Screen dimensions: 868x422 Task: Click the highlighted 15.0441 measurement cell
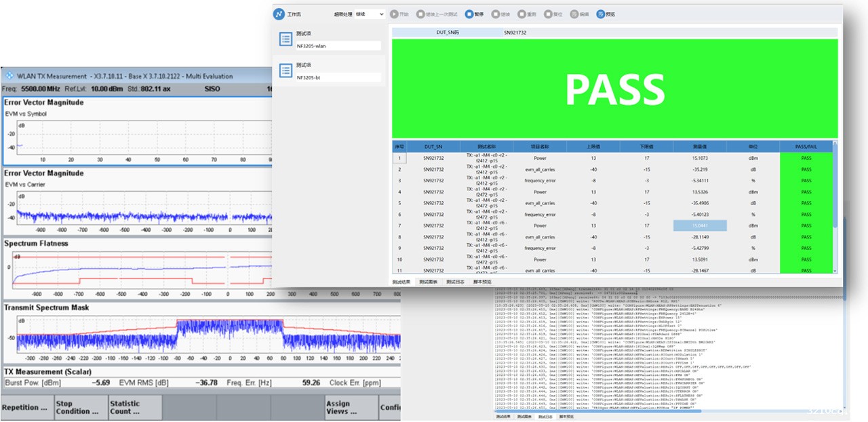coord(699,226)
